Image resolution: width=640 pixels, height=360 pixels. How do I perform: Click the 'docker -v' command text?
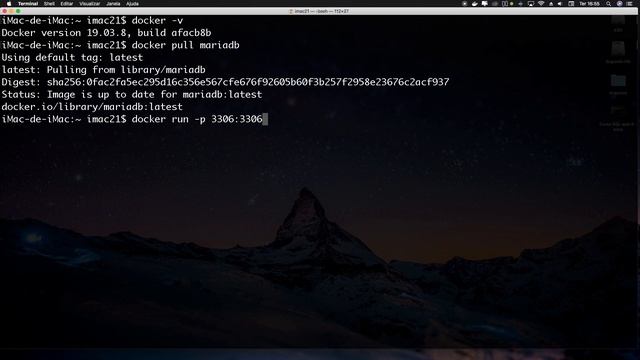point(157,20)
